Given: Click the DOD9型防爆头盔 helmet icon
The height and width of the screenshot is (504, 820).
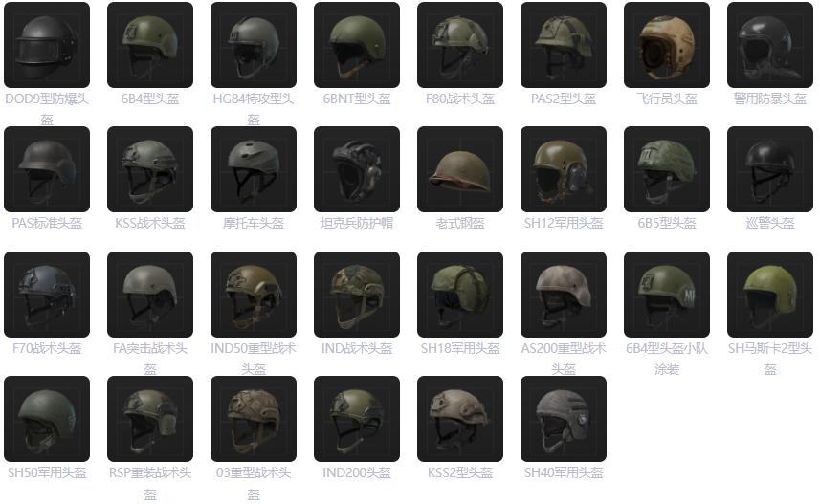Looking at the screenshot, I should pyautogui.click(x=47, y=45).
